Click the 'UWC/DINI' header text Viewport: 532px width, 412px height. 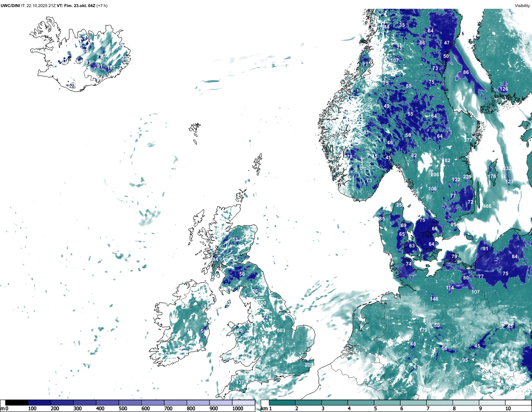click(10, 6)
